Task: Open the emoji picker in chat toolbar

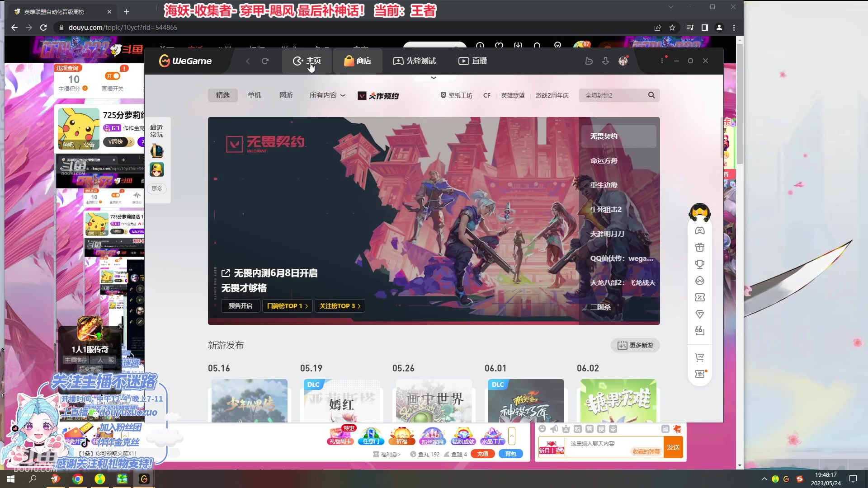Action: [542, 429]
